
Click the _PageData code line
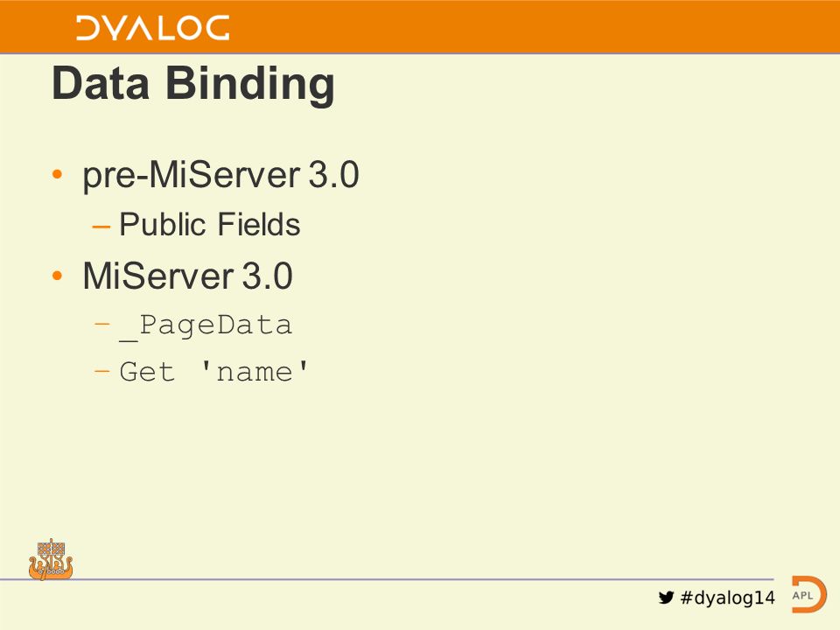pos(206,325)
